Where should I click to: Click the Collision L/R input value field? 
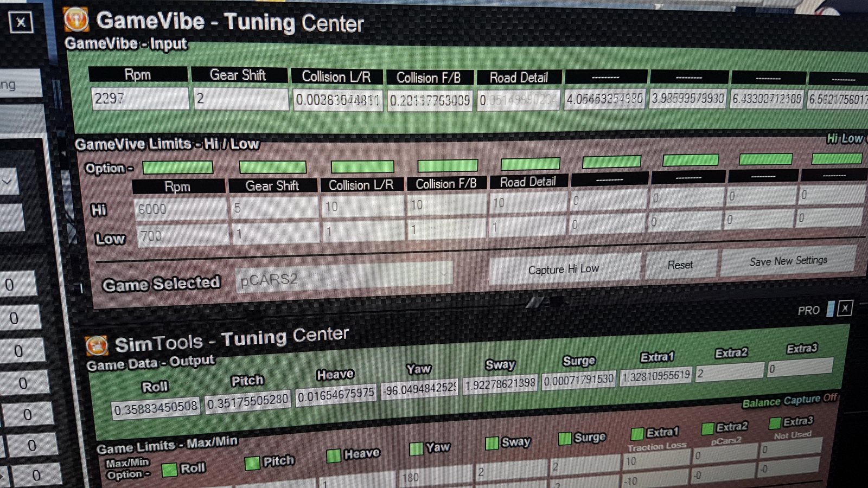[x=338, y=100]
